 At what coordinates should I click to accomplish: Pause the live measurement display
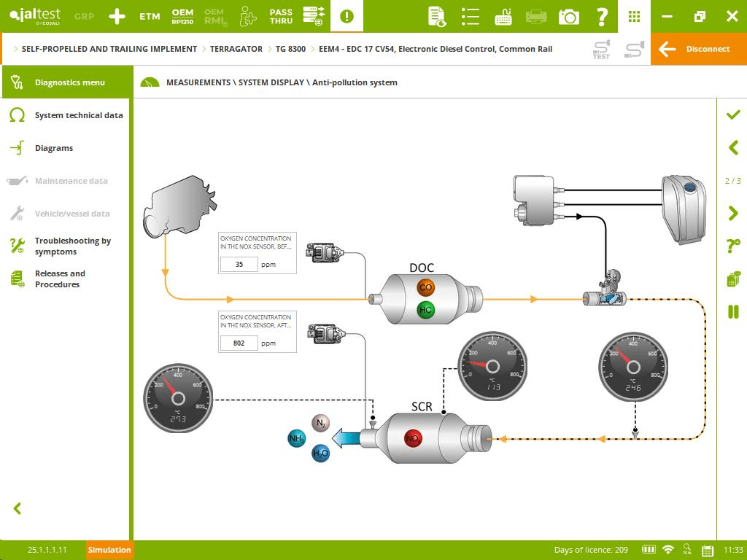coord(733,312)
